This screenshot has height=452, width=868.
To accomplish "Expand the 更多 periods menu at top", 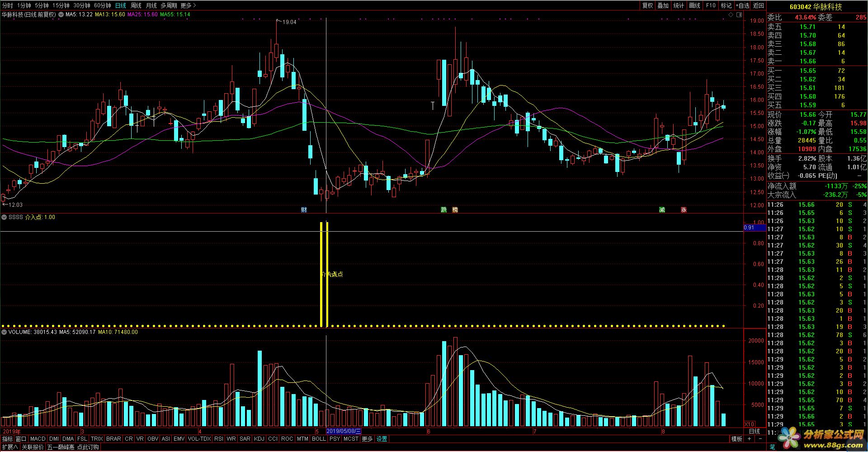I will pos(188,5).
